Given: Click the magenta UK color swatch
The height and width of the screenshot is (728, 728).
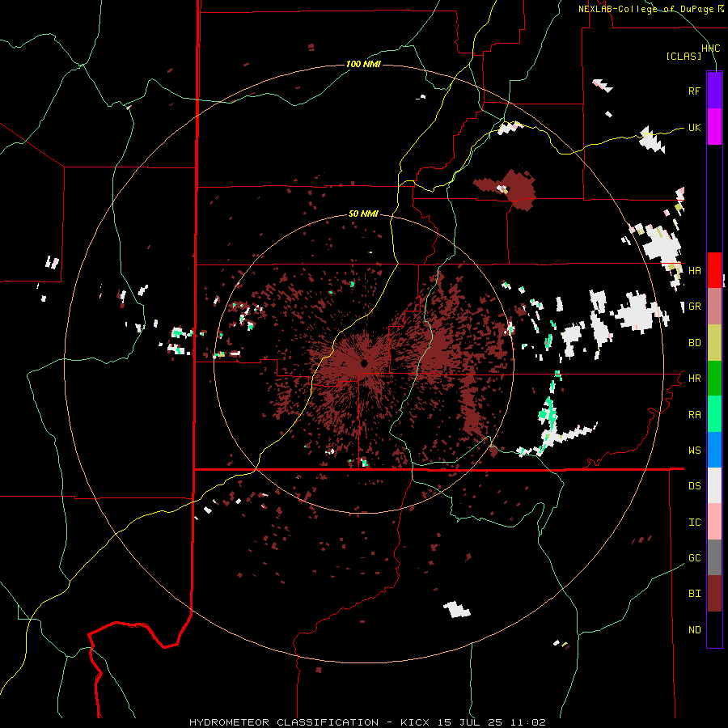Looking at the screenshot, I should coord(714,127).
